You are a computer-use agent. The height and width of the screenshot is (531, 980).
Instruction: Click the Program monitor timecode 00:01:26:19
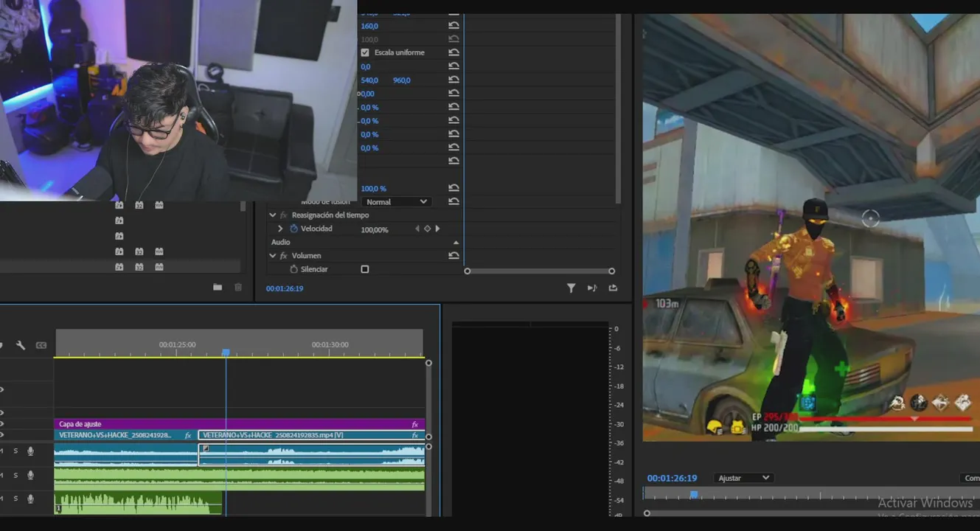pyautogui.click(x=672, y=478)
